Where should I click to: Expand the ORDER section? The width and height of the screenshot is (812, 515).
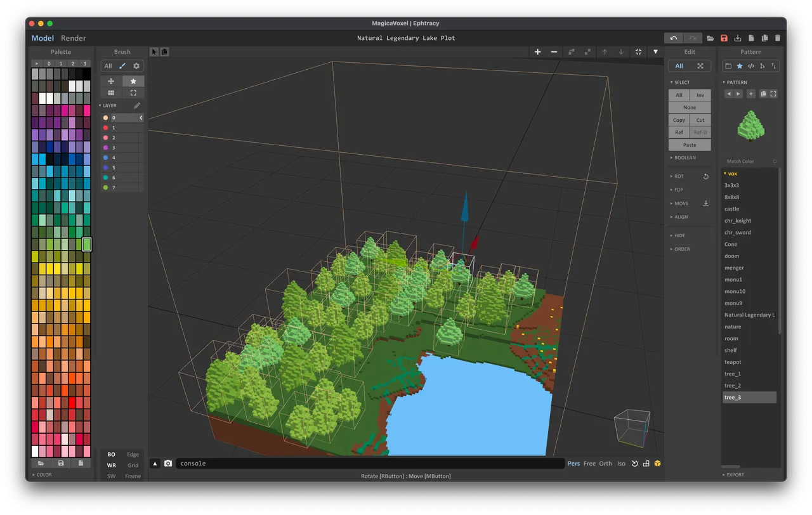coord(679,249)
